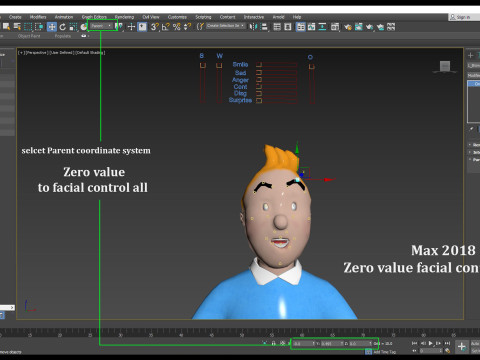480x360 pixels.
Task: Open the Parent reference coordinate system dropdown
Action: pyautogui.click(x=101, y=26)
